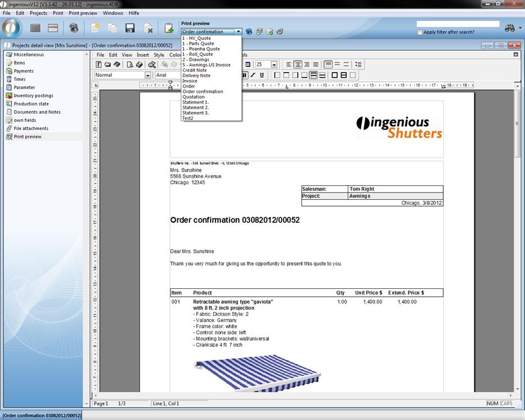
Task: Click the search input field at top right
Action: pos(457,24)
